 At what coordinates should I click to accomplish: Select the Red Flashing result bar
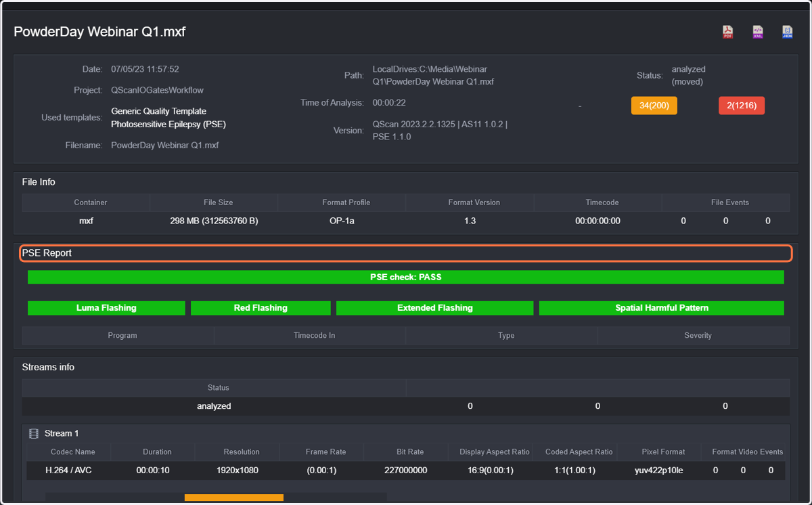[261, 308]
